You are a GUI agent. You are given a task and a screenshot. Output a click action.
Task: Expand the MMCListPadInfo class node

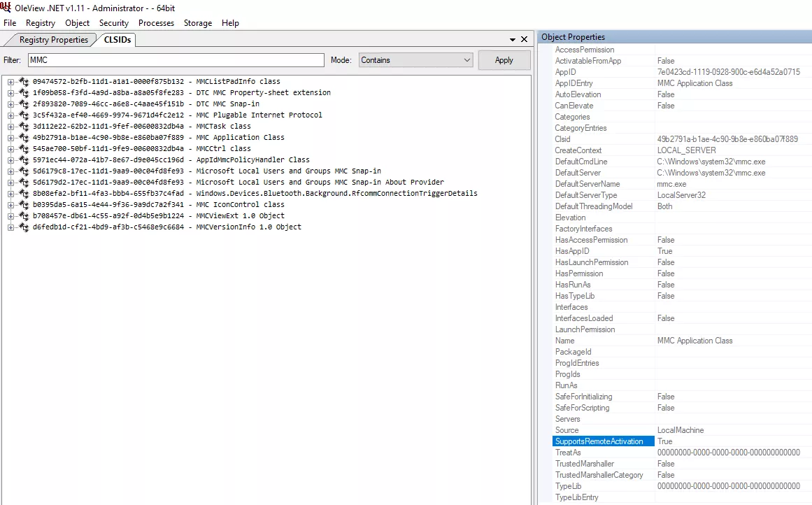[x=10, y=81]
